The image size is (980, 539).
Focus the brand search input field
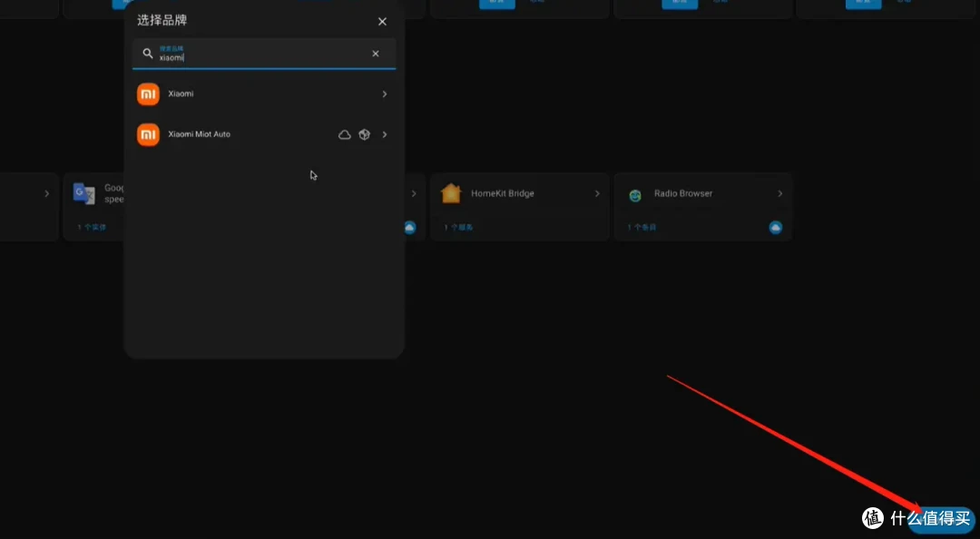(x=264, y=54)
